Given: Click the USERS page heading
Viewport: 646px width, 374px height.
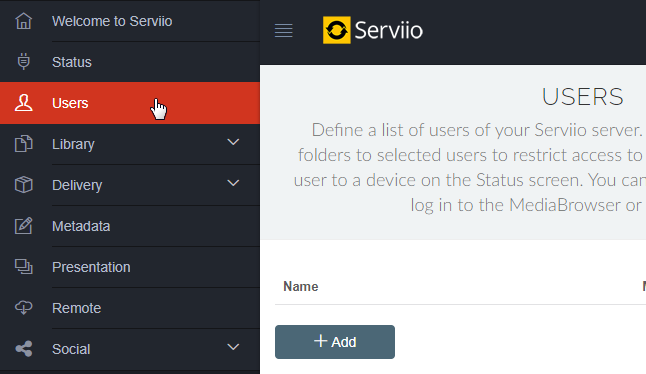Looking at the screenshot, I should 583,97.
